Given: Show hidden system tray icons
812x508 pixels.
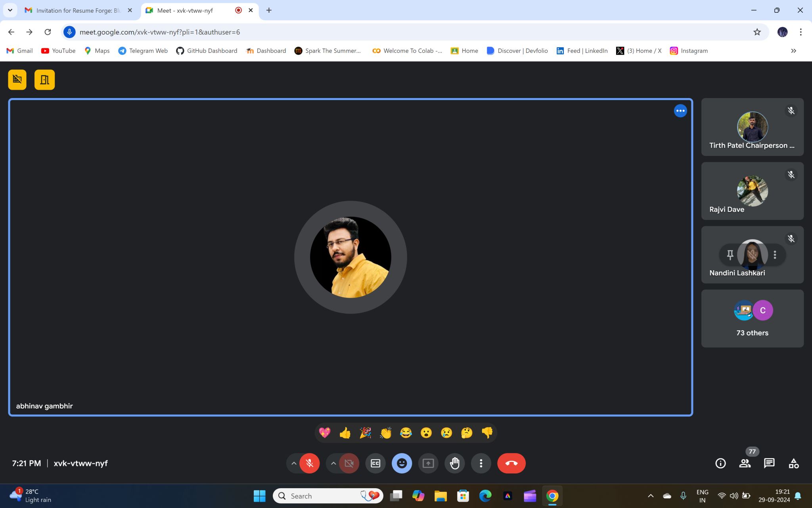Looking at the screenshot, I should pyautogui.click(x=651, y=496).
